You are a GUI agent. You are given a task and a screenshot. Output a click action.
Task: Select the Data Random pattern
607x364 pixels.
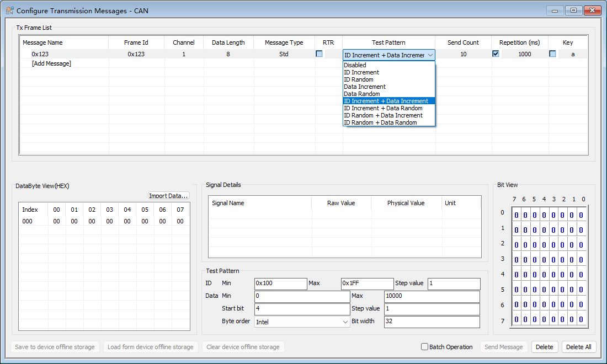389,94
